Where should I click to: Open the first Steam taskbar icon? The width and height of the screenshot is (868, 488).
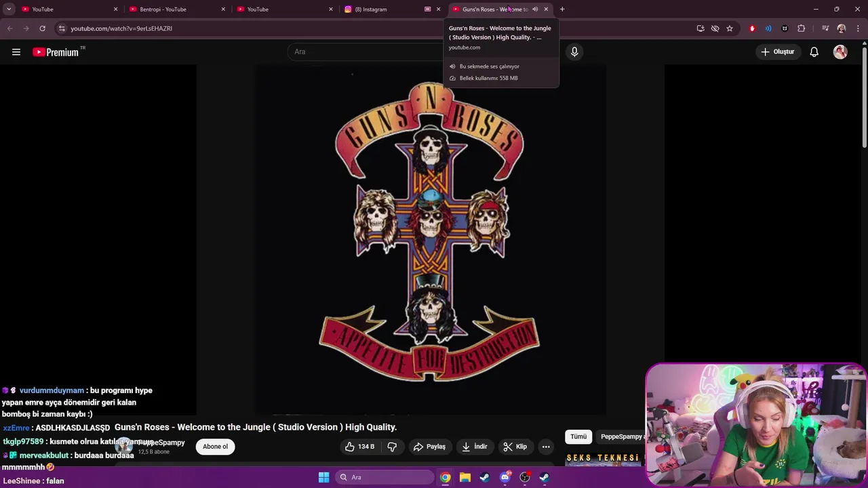[484, 477]
